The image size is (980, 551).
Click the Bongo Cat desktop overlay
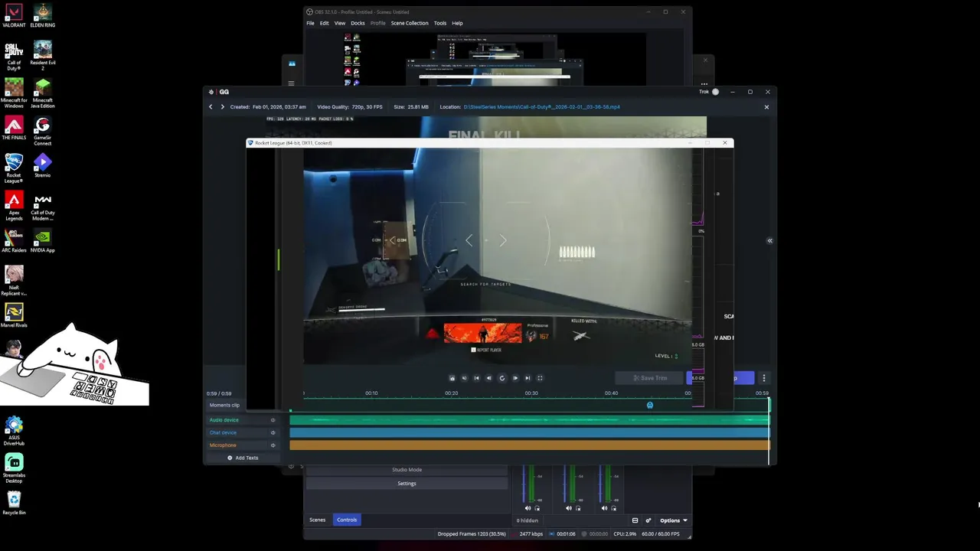tap(73, 366)
